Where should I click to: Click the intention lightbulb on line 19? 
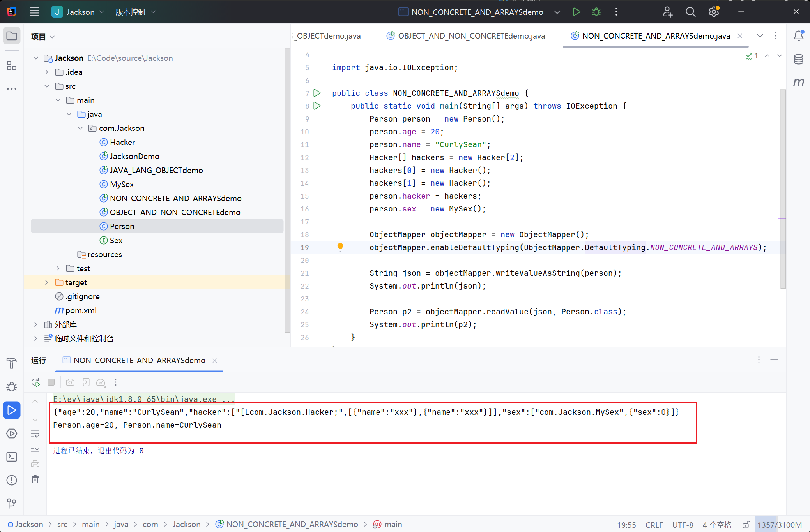(x=340, y=247)
